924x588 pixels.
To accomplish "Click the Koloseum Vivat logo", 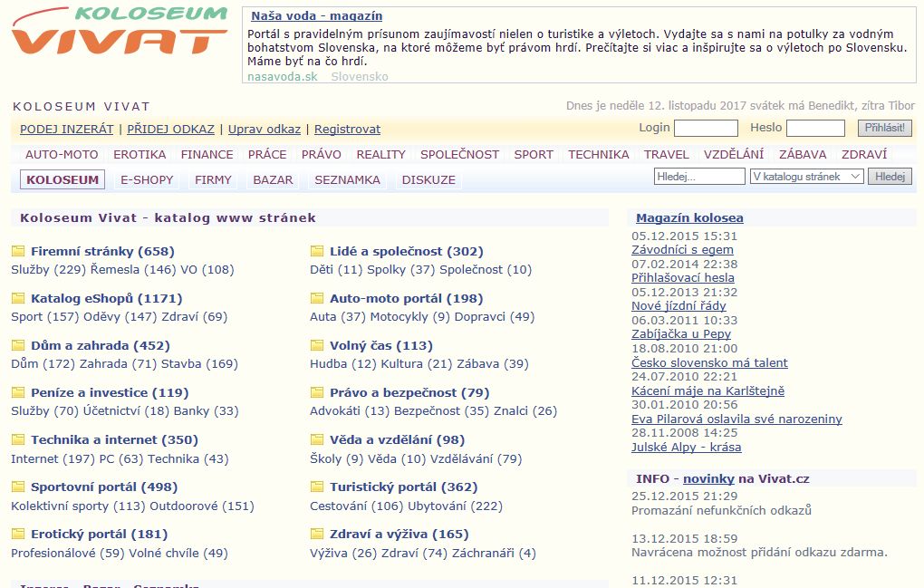I will coord(120,33).
